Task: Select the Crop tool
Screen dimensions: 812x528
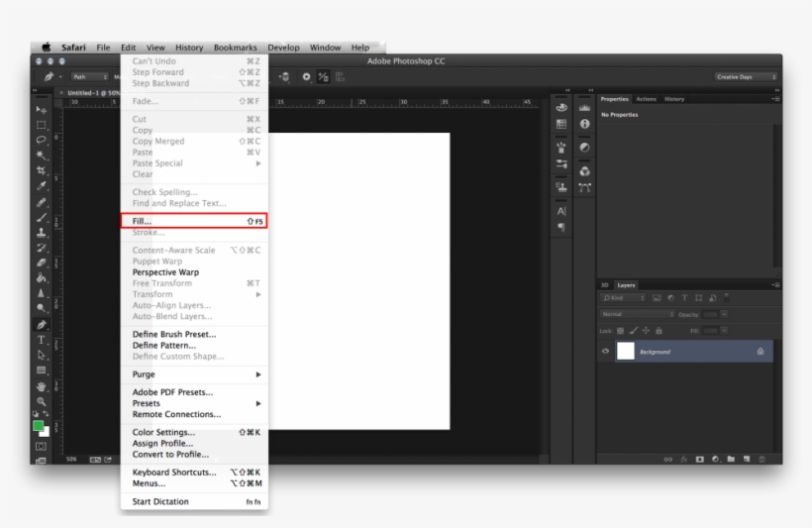Action: (x=42, y=170)
